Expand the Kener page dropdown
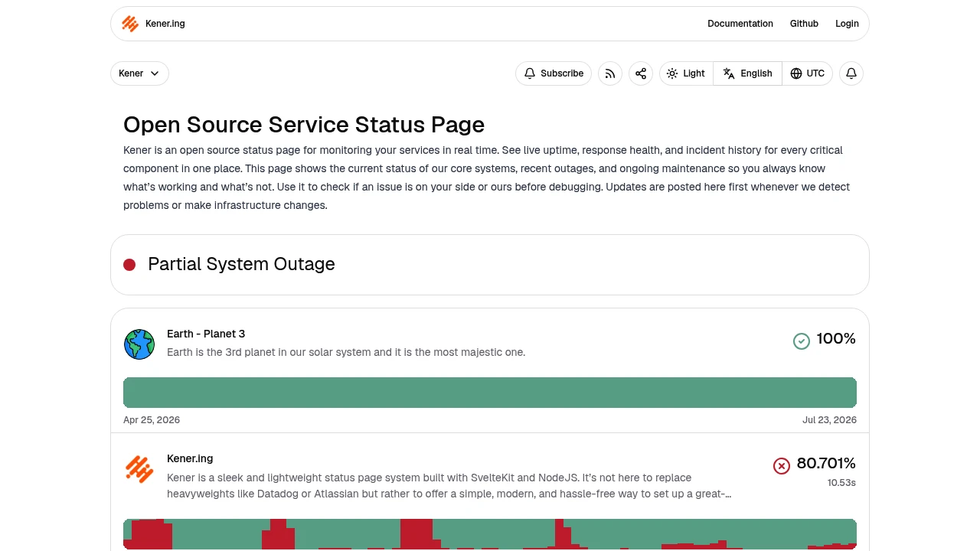 (x=139, y=73)
